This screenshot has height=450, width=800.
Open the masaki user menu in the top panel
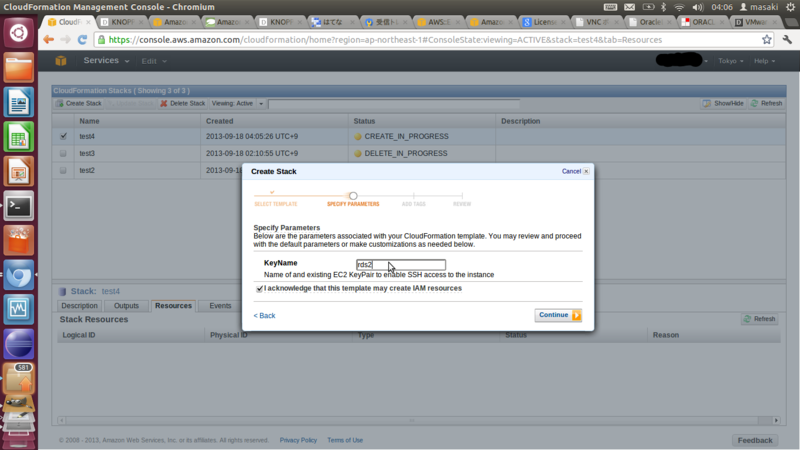(759, 7)
